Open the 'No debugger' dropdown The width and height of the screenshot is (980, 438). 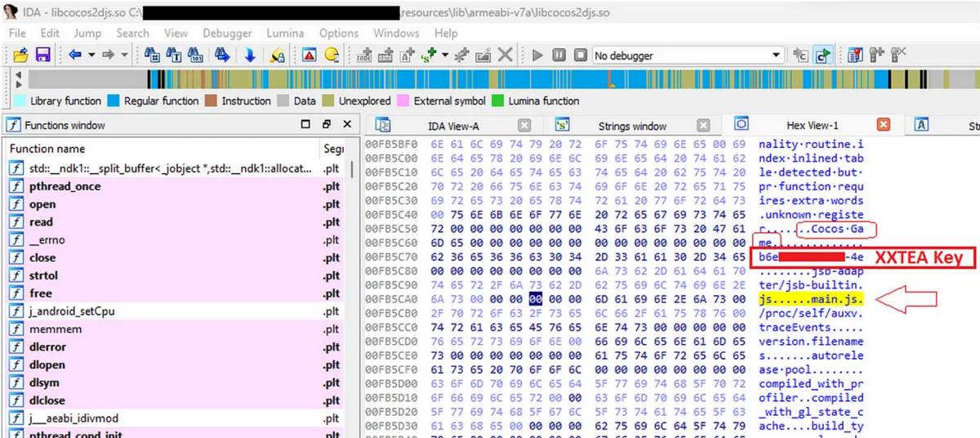[x=688, y=56]
